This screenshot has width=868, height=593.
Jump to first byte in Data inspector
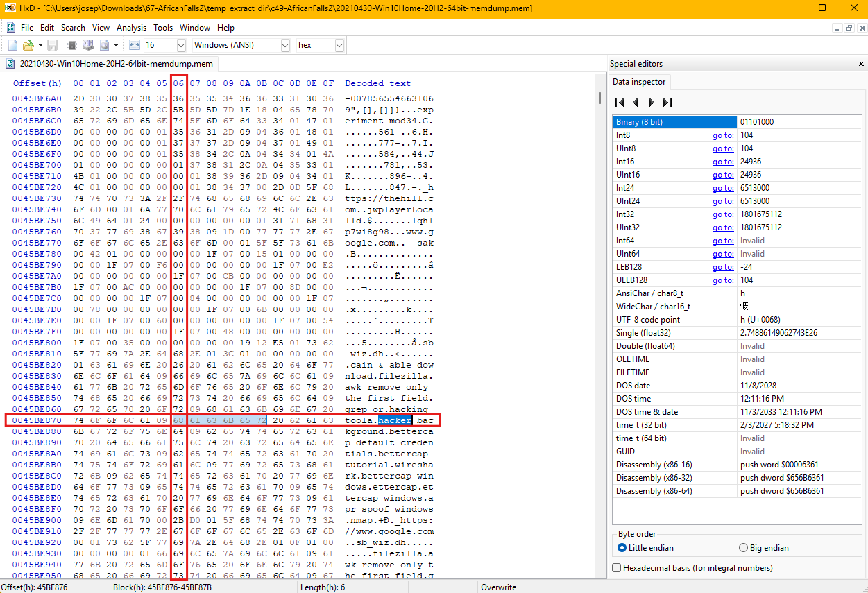620,102
